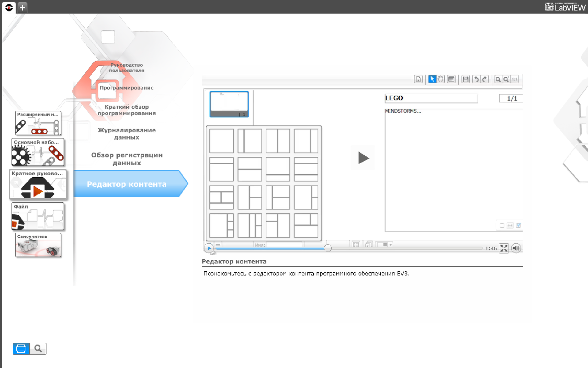Switch to the hand pan tool
Screen dimensions: 588x368
440,79
